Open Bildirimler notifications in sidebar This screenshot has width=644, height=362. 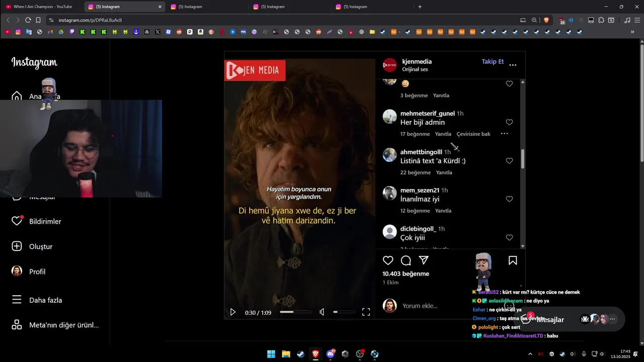click(37, 221)
